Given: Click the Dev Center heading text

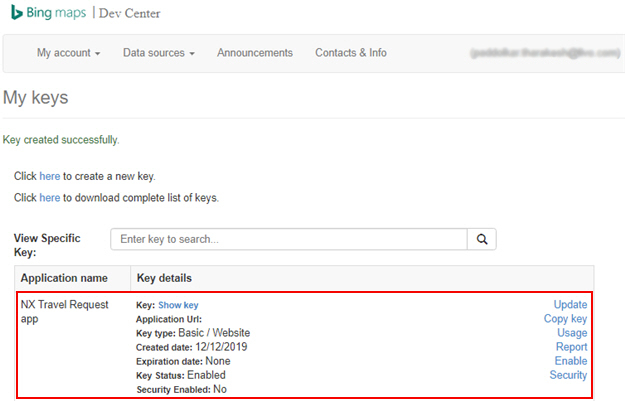Looking at the screenshot, I should point(130,13).
